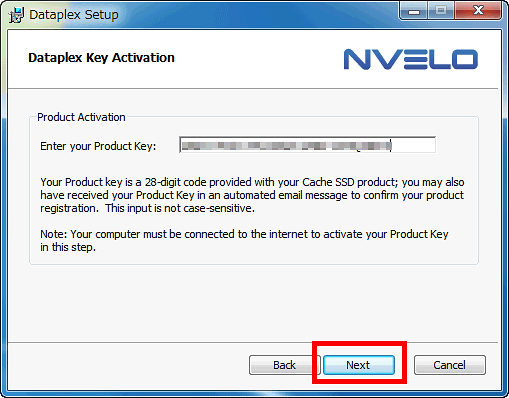Image resolution: width=509 pixels, height=398 pixels.
Task: Click the "Dataplex Key Activation" heading
Action: click(101, 58)
